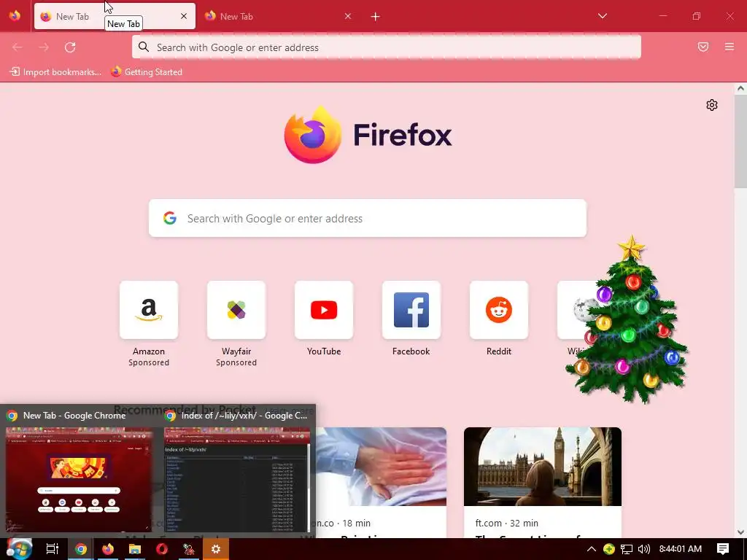Click the Google Chrome taskbar icon
The height and width of the screenshot is (560, 747).
pos(81,549)
